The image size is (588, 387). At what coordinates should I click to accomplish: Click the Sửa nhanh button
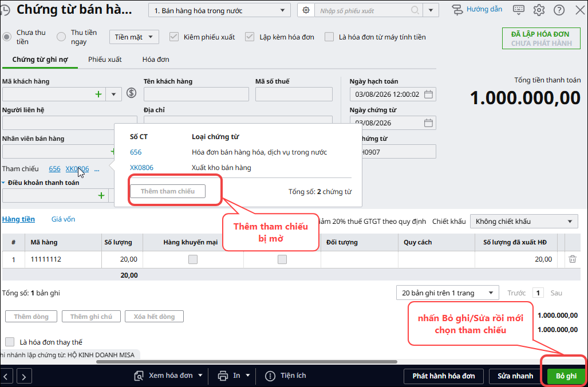(x=515, y=376)
